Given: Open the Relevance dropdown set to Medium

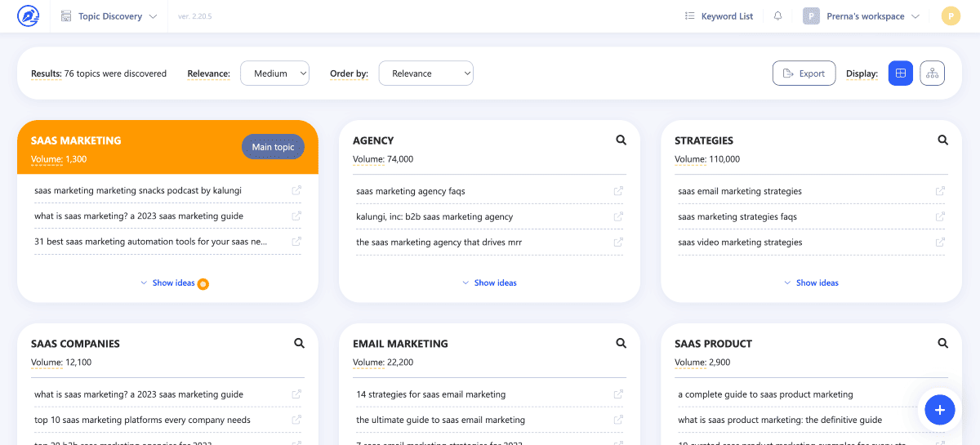Looking at the screenshot, I should pyautogui.click(x=274, y=73).
